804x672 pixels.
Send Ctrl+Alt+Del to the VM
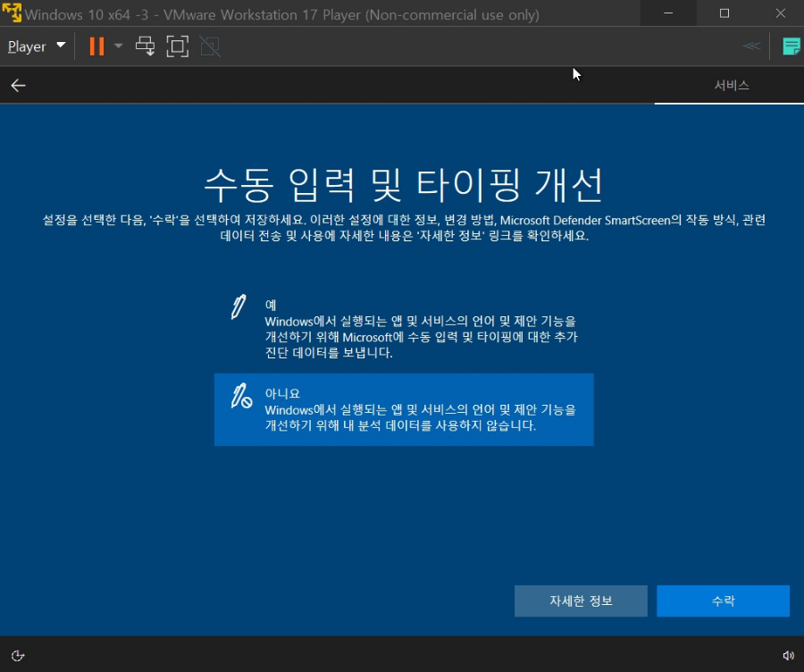[x=145, y=46]
